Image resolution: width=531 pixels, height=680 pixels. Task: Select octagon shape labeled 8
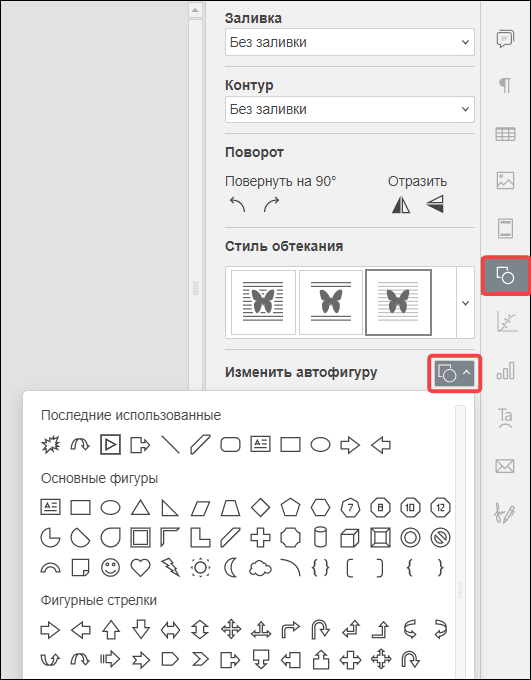[380, 507]
